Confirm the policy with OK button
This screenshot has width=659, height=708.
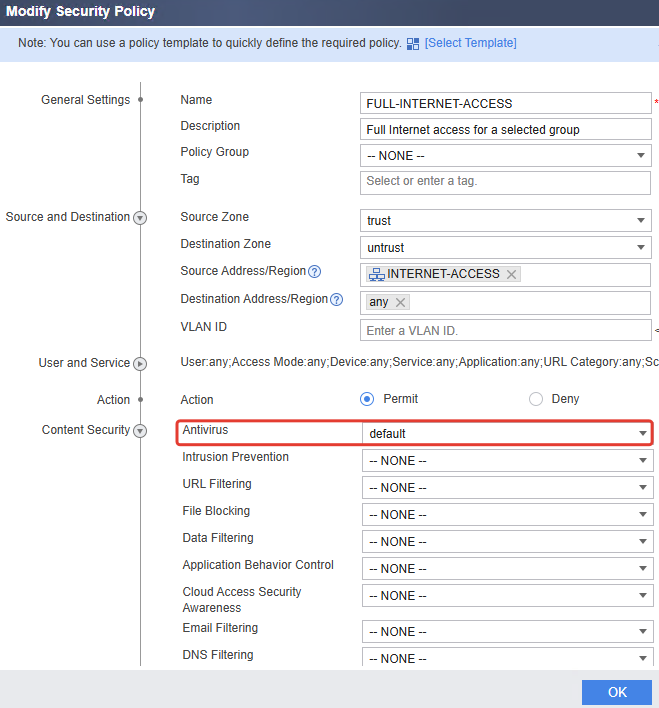pyautogui.click(x=617, y=692)
